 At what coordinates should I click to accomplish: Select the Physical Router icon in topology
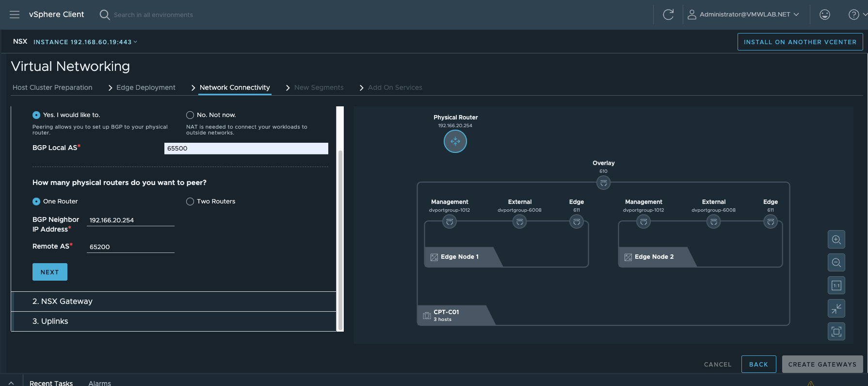[x=455, y=141]
